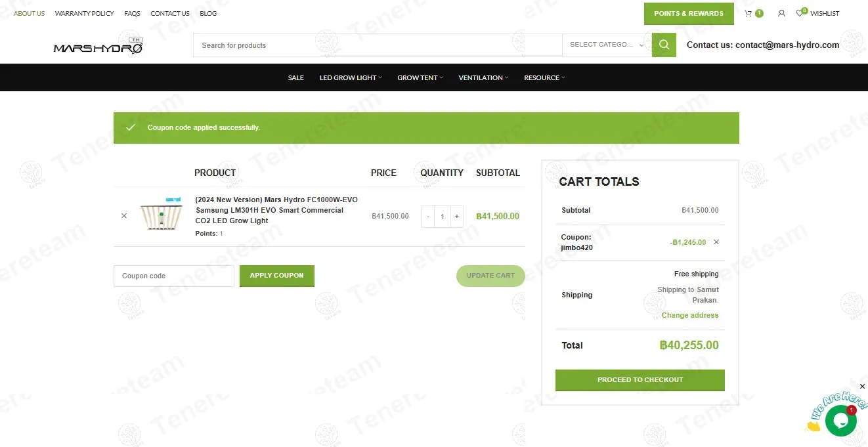Click the Mars Hydro logo

[98, 46]
